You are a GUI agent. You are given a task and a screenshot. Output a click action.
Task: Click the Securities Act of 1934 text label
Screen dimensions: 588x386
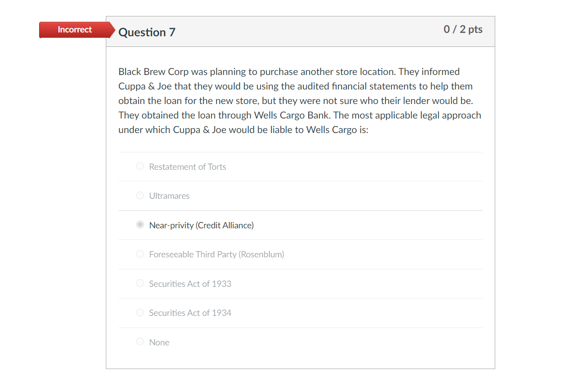(x=190, y=312)
